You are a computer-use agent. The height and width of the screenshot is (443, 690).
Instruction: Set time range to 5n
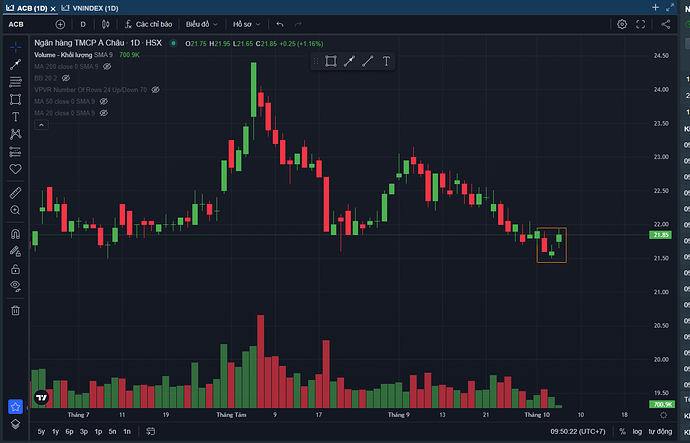[112, 432]
